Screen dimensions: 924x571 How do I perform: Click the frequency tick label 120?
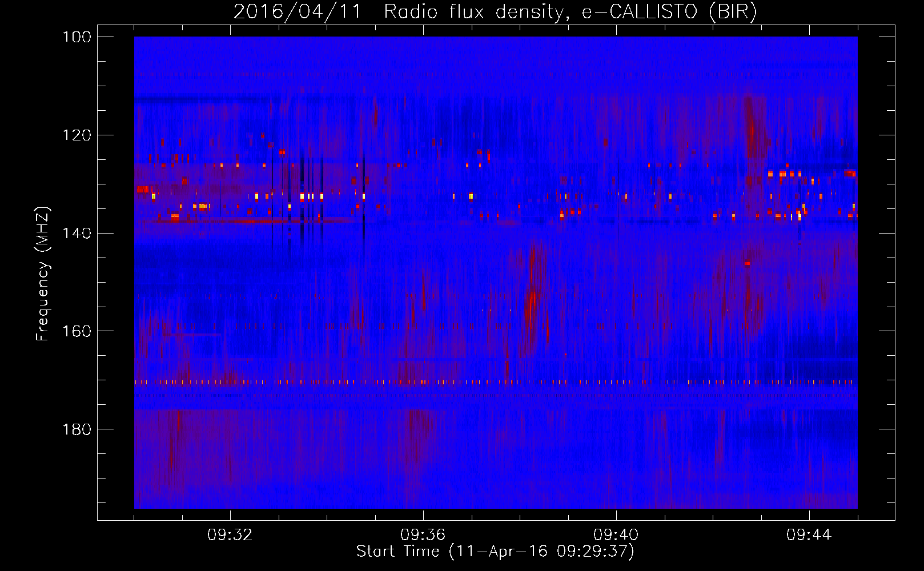(77, 135)
